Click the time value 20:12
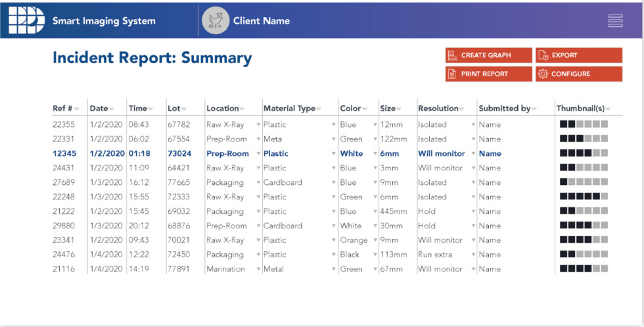Screen dimensions: 644x327 pos(139,226)
